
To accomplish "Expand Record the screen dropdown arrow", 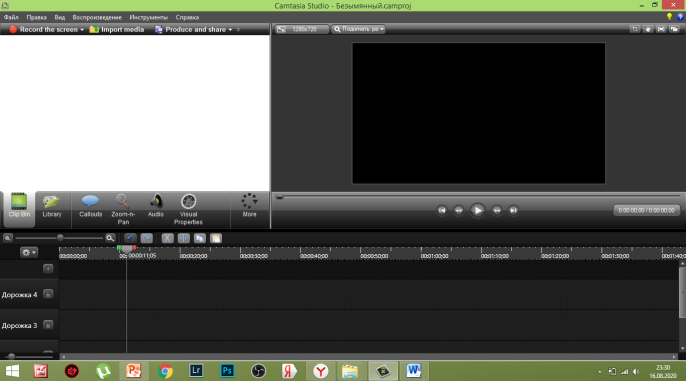I will (82, 30).
